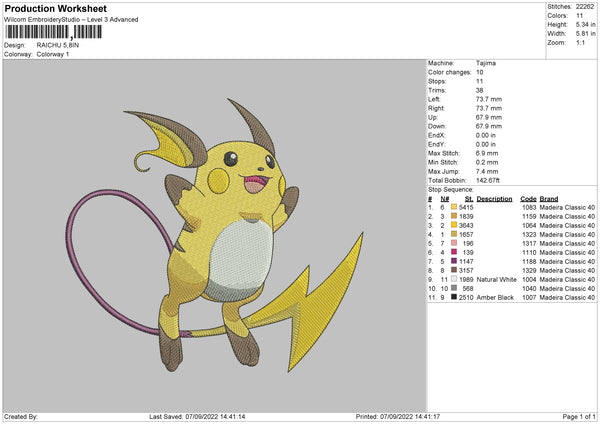Image resolution: width=600 pixels, height=424 pixels.
Task: Click the thread code '1064'
Action: coord(529,225)
